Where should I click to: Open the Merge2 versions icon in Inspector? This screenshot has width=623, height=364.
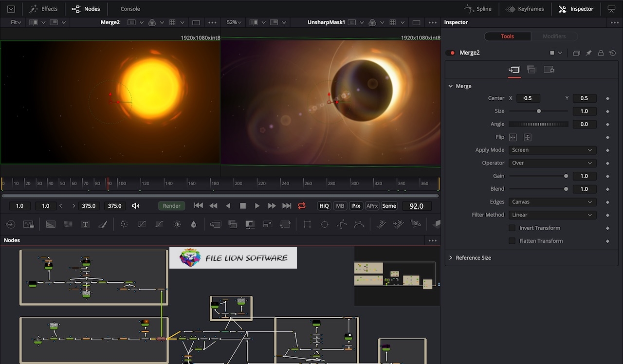click(576, 53)
